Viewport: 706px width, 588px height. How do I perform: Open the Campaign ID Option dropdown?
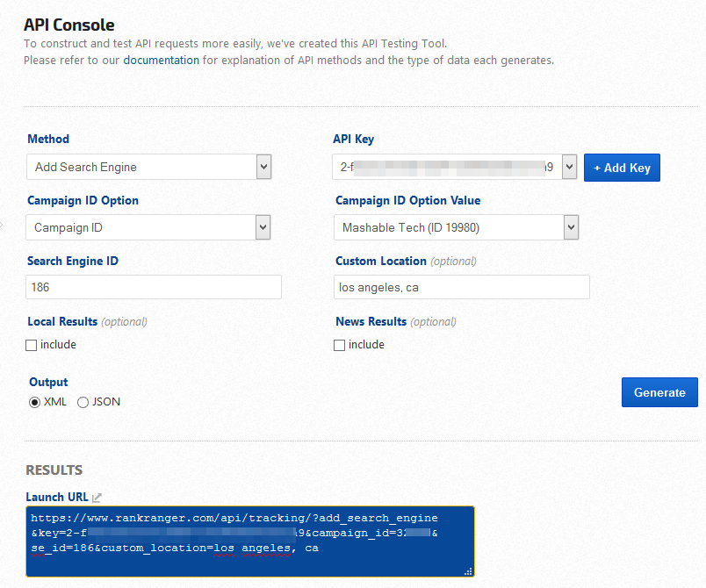pos(149,227)
